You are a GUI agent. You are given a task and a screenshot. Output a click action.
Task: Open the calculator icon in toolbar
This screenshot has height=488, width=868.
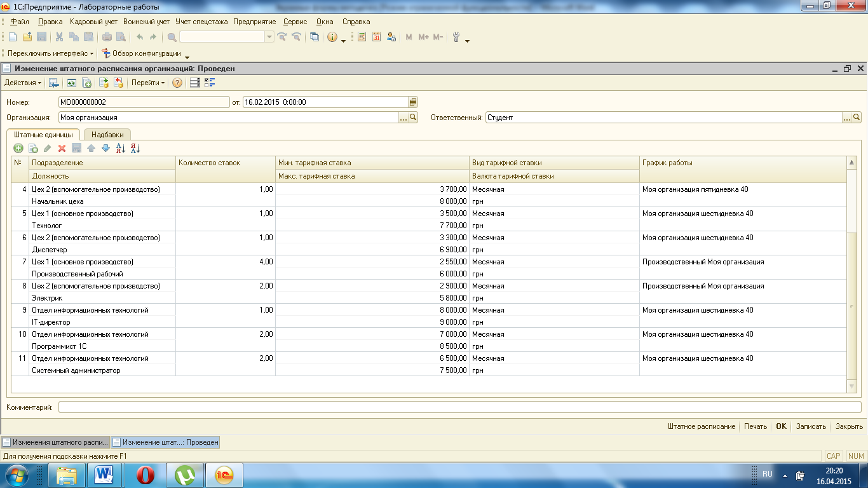coord(362,37)
